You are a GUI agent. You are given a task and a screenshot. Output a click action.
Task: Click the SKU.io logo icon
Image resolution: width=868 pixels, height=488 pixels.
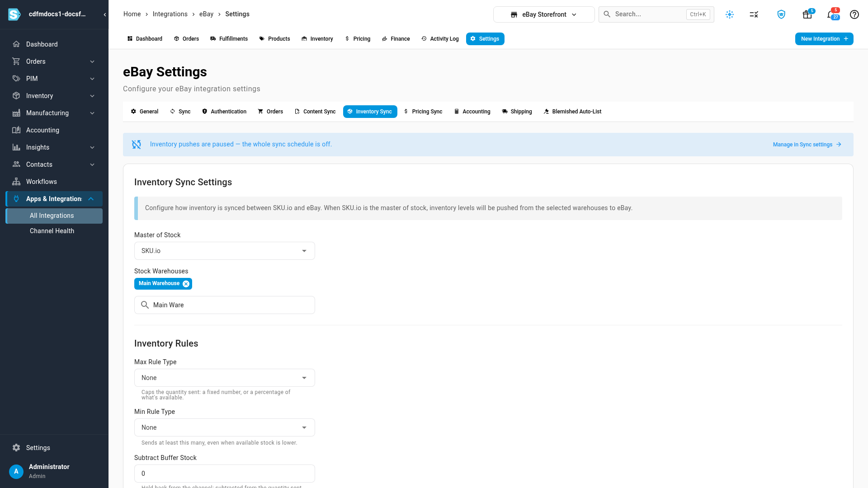click(14, 14)
